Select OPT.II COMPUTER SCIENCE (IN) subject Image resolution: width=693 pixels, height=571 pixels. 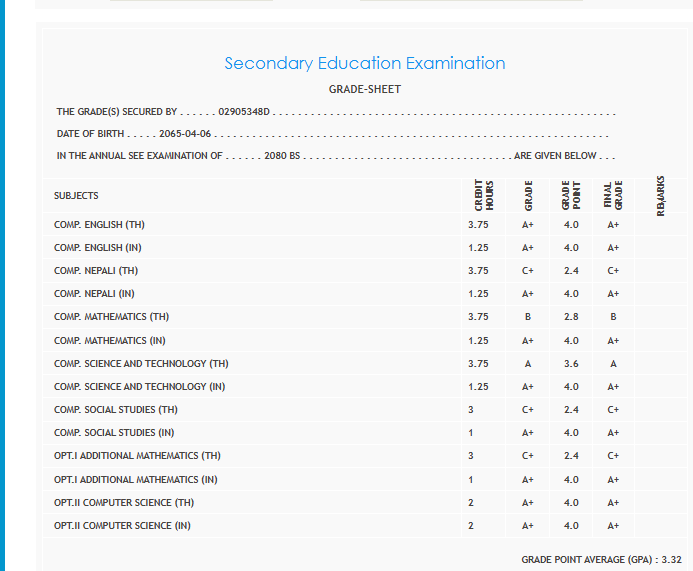[x=122, y=526]
